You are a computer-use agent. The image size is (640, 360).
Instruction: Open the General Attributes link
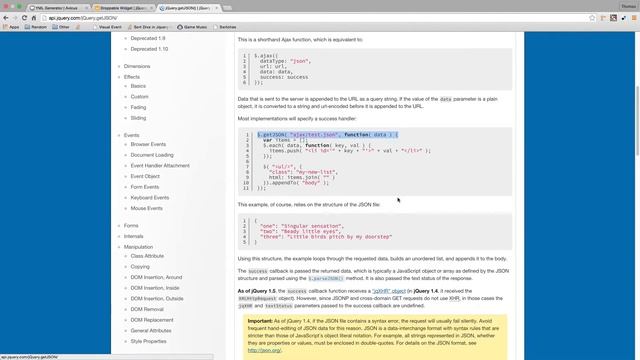[x=151, y=331]
